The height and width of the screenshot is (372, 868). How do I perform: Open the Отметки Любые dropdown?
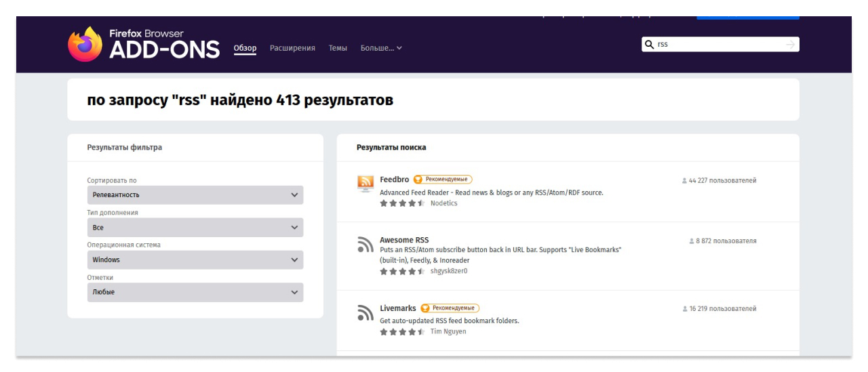(195, 293)
